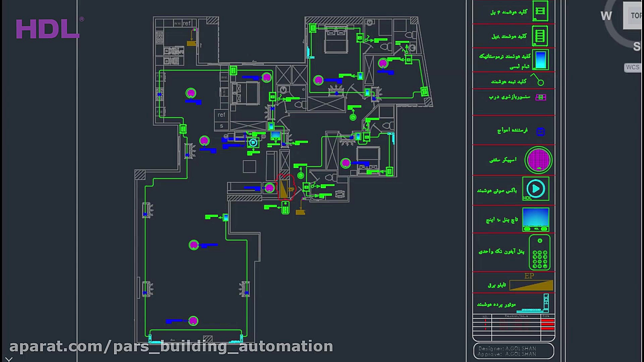The width and height of the screenshot is (644, 362).
Task: Click the Designer A.GOLSHAN title block text
Action: 507,349
